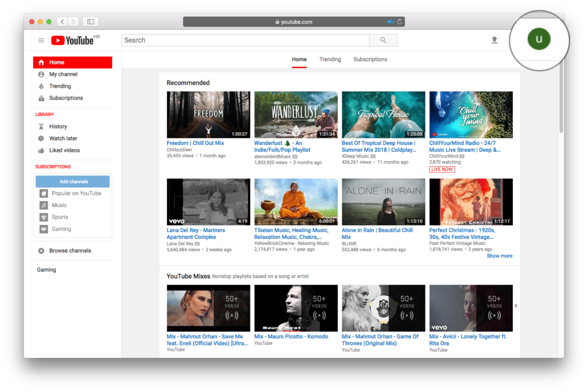The width and height of the screenshot is (588, 392).
Task: Go to Liked videos in sidebar
Action: (x=64, y=151)
